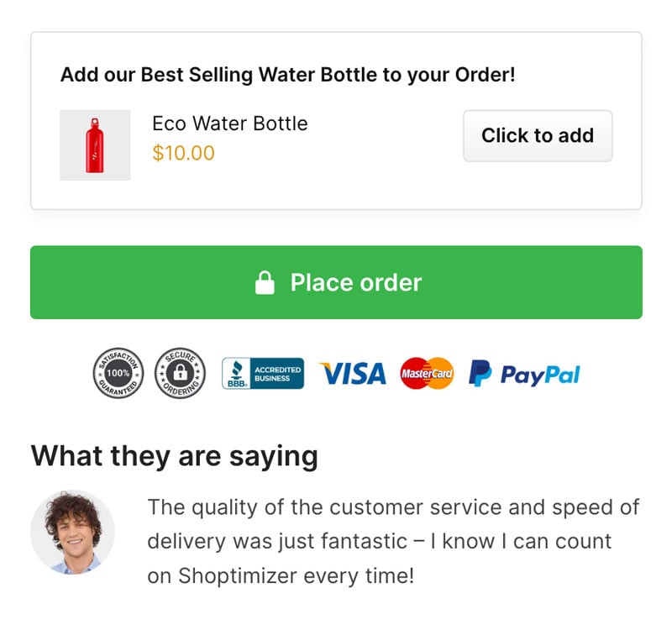Click the PayPal logo

pos(524,374)
